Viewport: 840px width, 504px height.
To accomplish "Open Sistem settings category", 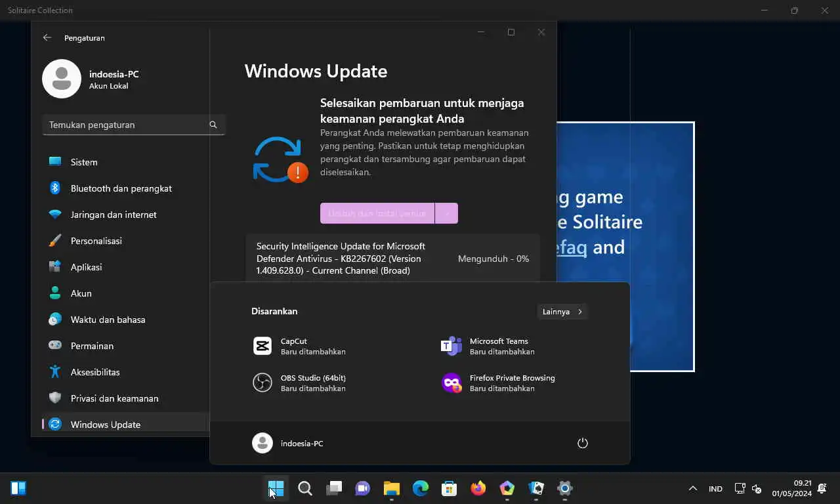I will tap(125, 162).
